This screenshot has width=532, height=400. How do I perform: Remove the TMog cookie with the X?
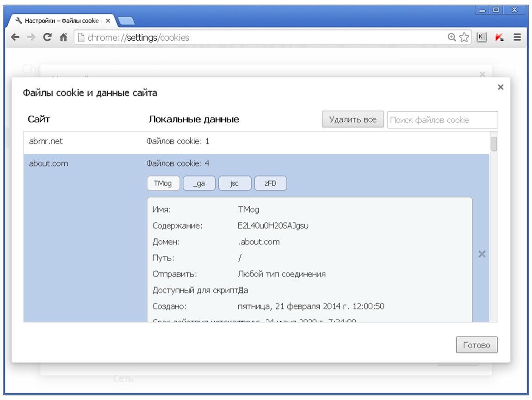click(482, 254)
